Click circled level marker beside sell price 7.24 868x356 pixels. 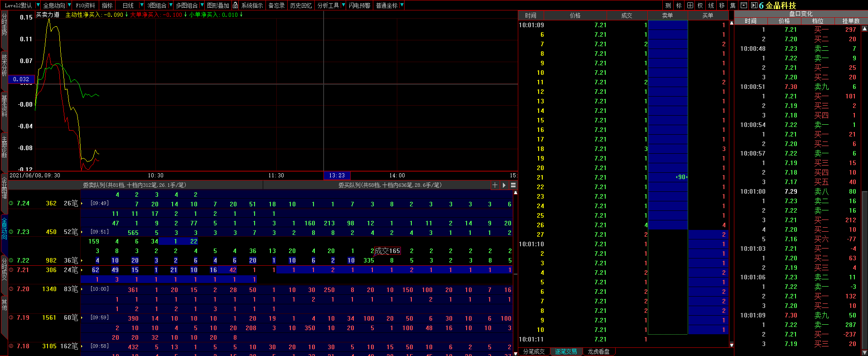[x=11, y=203]
